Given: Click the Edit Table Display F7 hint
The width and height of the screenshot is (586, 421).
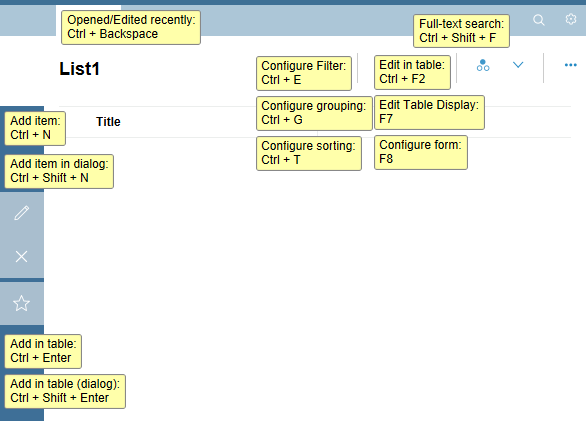Looking at the screenshot, I should tap(429, 112).
